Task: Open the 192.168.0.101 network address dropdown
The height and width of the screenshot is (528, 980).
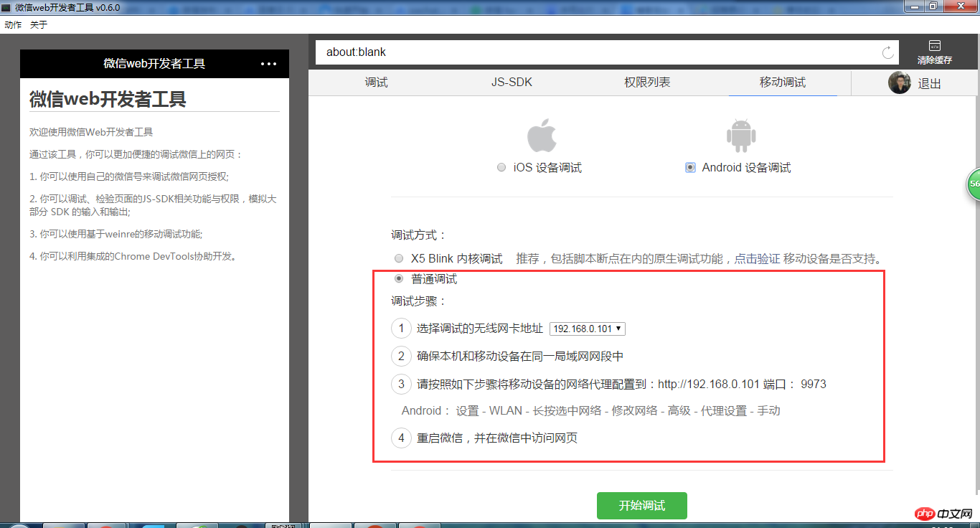Action: [x=588, y=329]
